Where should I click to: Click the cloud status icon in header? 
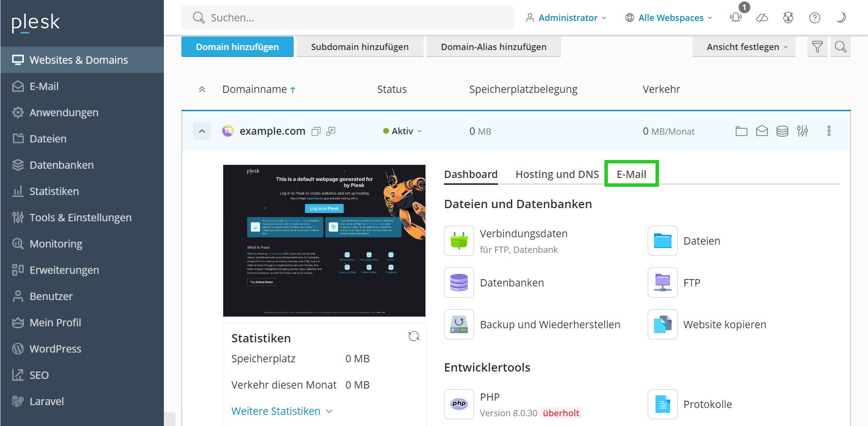pos(762,18)
